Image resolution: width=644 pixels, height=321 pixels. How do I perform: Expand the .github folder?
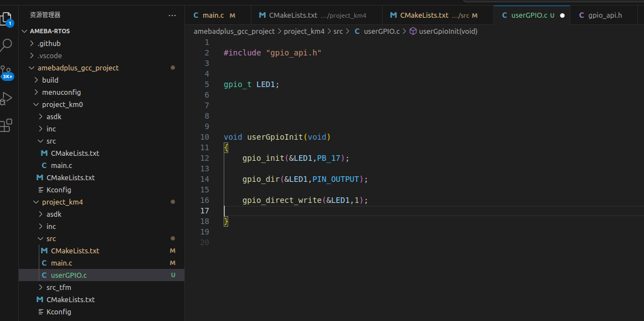pos(101,43)
